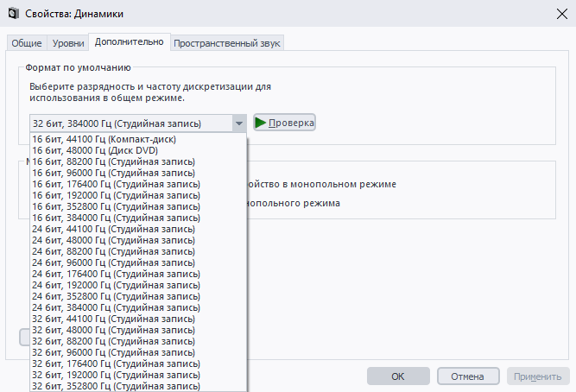
Task: Select the Дополнительно tab
Action: [x=130, y=42]
